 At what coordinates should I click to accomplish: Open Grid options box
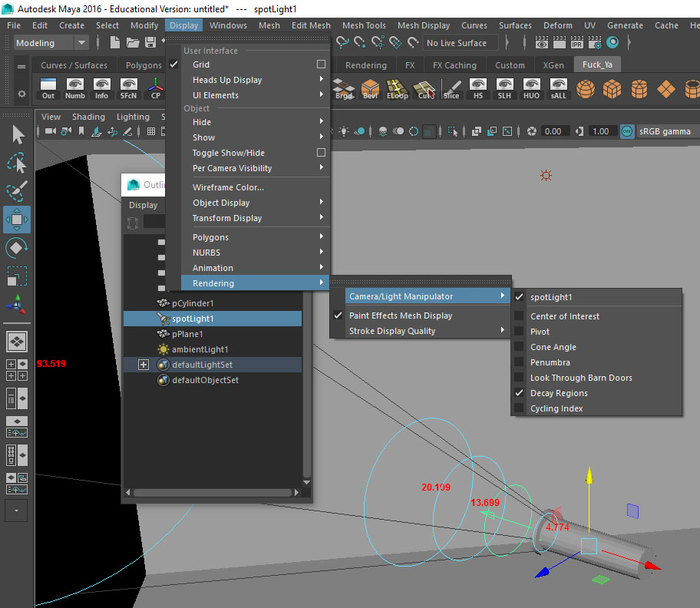click(321, 64)
